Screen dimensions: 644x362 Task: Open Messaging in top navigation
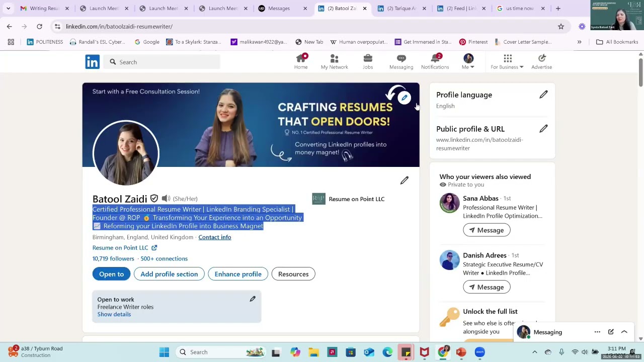click(x=401, y=62)
